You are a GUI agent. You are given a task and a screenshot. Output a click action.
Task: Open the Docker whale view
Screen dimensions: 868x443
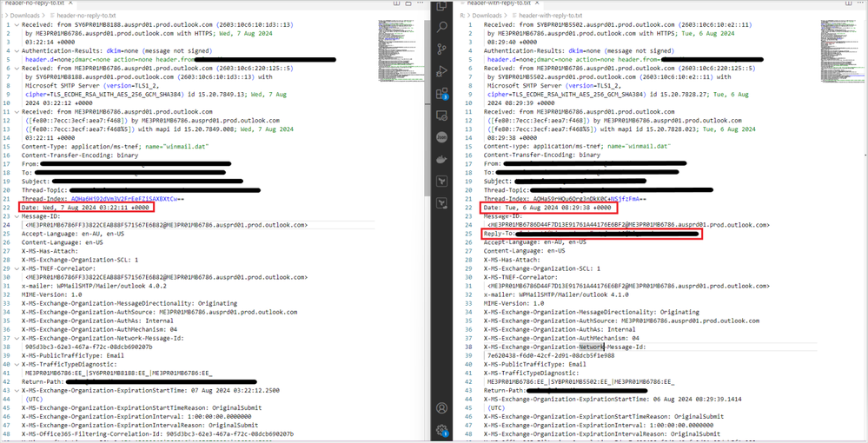(x=441, y=160)
